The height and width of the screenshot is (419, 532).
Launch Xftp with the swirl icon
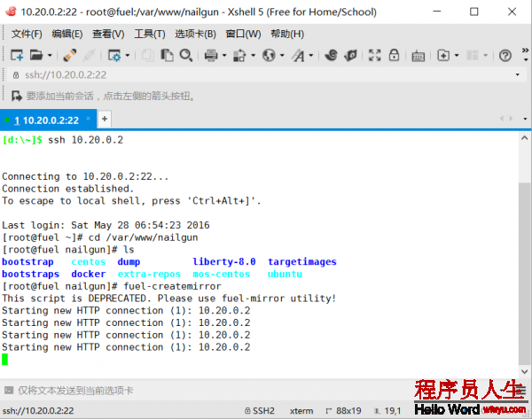331,55
